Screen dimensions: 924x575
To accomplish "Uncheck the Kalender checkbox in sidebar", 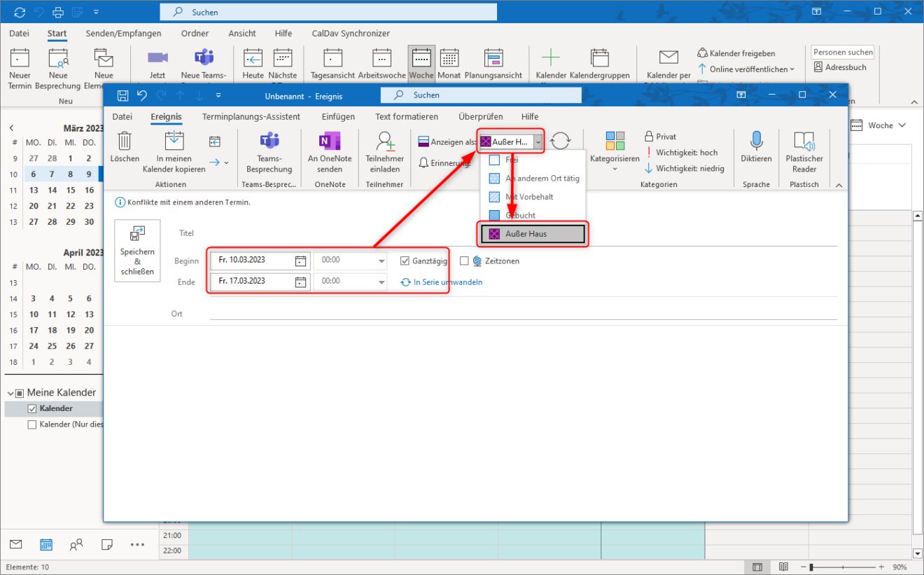I will click(31, 408).
